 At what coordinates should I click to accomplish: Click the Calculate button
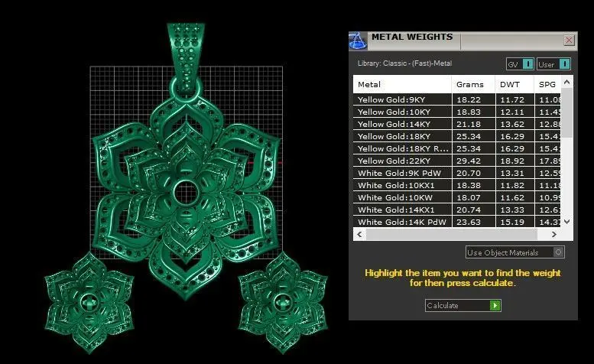coord(463,305)
